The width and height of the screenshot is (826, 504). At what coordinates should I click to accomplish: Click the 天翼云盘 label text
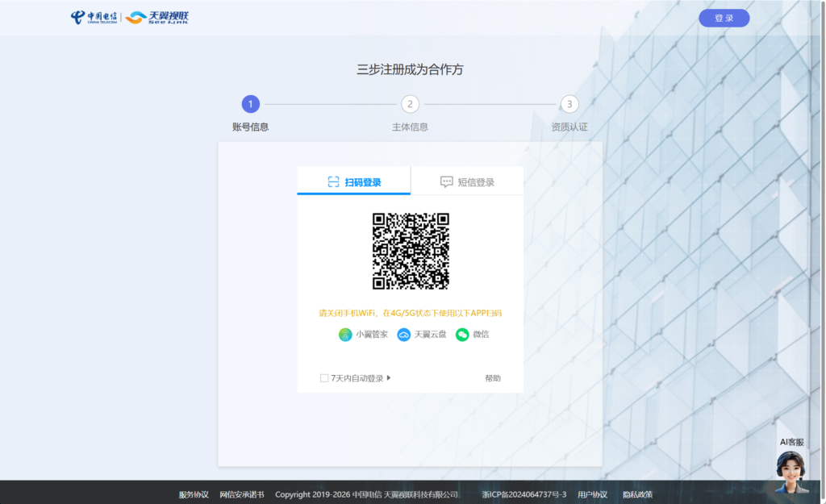tap(430, 335)
